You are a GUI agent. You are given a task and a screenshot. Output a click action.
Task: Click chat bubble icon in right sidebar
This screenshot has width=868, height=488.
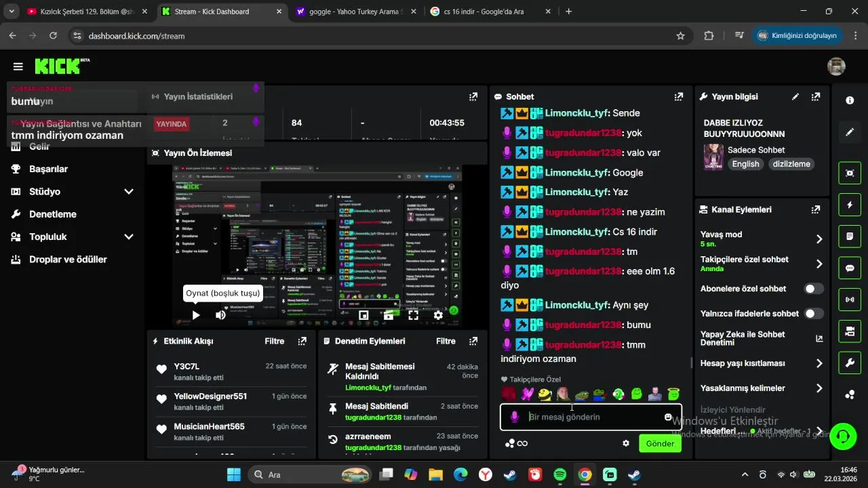point(850,268)
